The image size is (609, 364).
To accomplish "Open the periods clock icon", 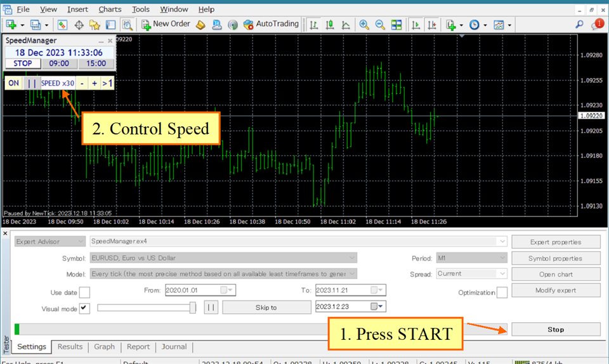I will click(x=475, y=25).
